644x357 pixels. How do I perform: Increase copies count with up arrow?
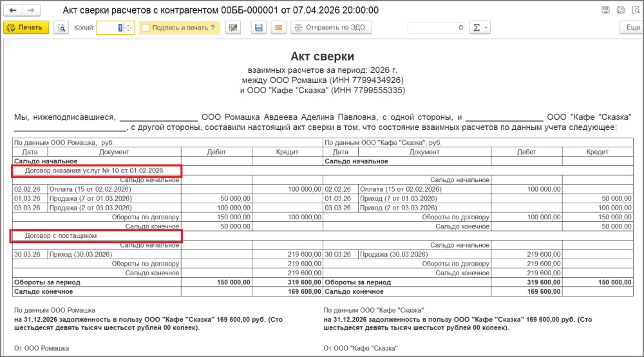coord(129,25)
